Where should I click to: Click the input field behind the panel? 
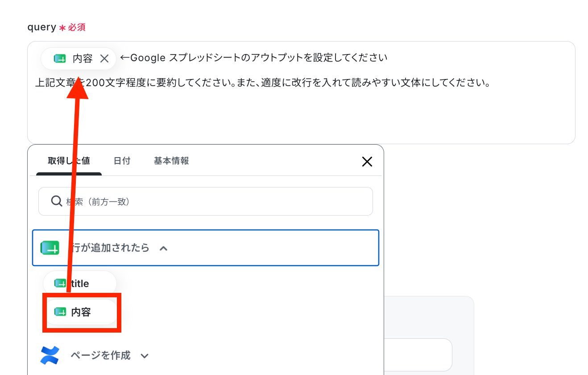click(418, 355)
